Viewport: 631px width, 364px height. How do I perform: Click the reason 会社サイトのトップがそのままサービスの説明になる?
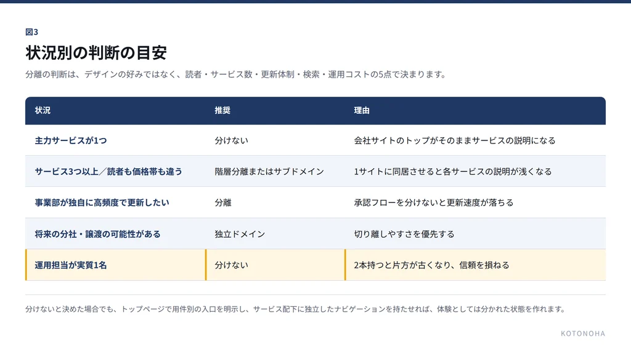coord(455,141)
